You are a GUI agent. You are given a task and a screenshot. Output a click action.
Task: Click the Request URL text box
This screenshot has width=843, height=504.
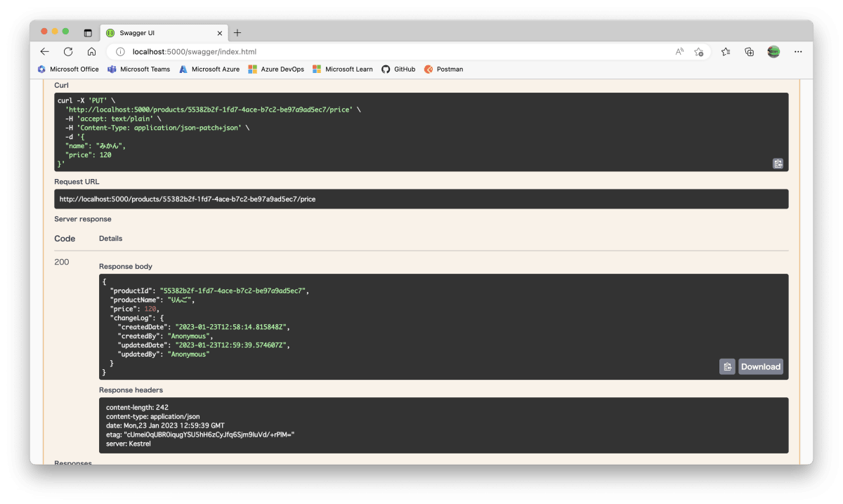[x=421, y=199]
